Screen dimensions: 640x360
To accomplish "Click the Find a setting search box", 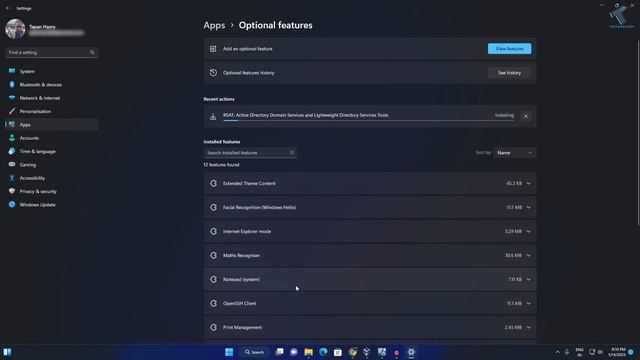I will click(51, 53).
